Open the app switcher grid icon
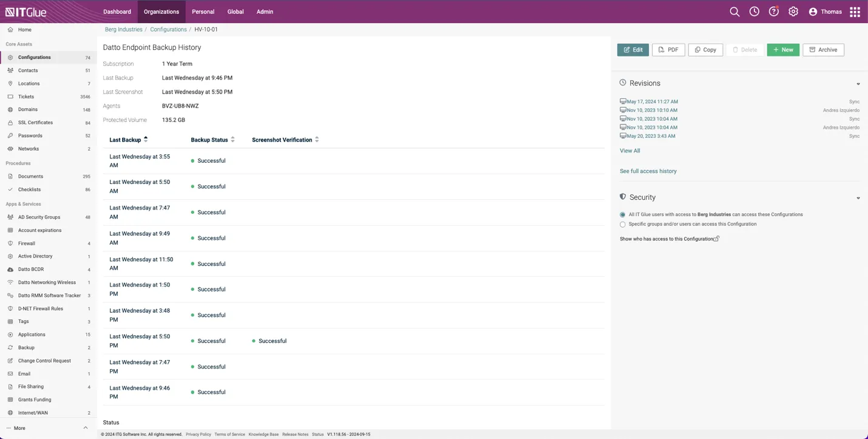Viewport: 868px width, 439px height. tap(855, 12)
